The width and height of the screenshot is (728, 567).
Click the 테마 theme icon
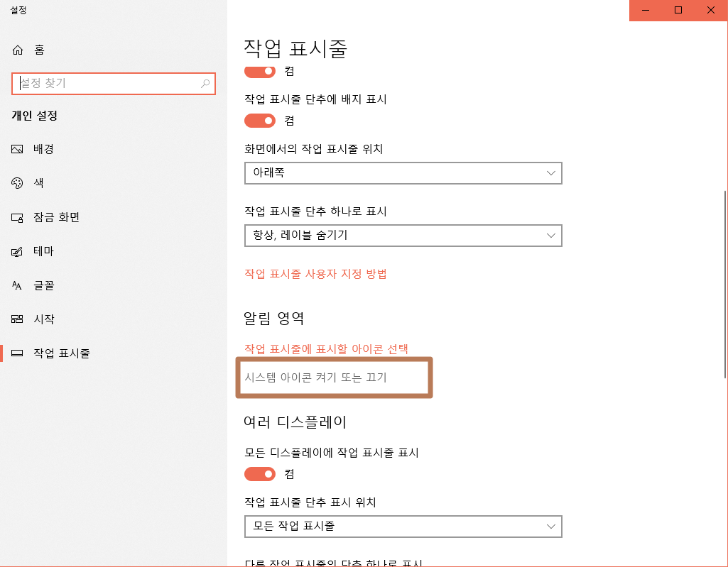[x=17, y=251]
